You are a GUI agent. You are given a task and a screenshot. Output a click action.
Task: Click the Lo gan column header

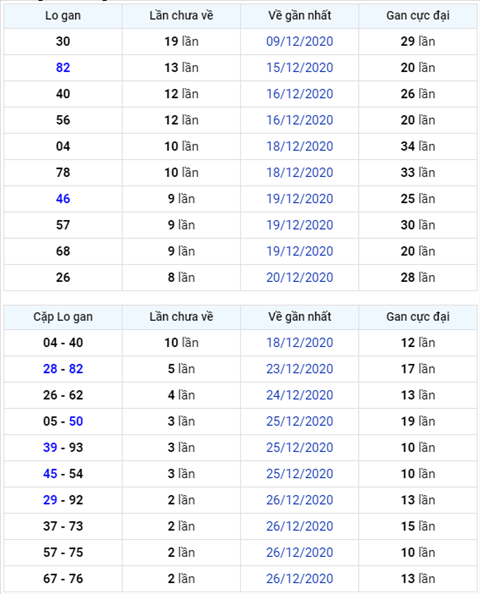coord(63,16)
